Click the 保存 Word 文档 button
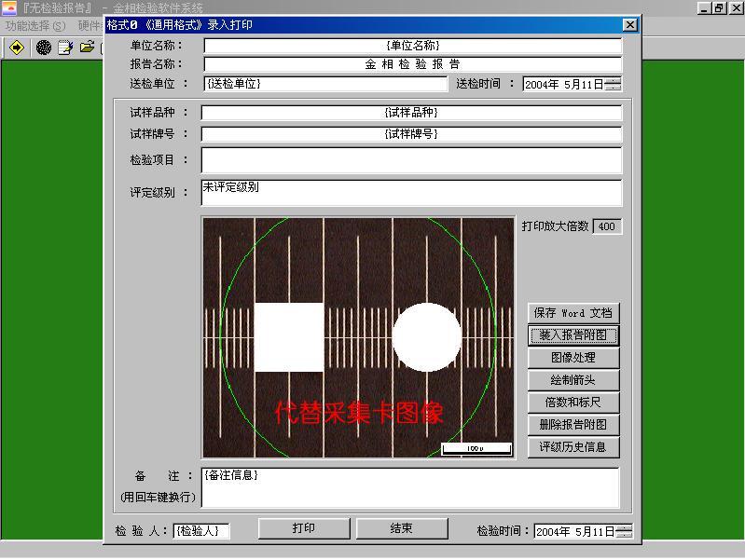The width and height of the screenshot is (745, 560). coord(573,313)
